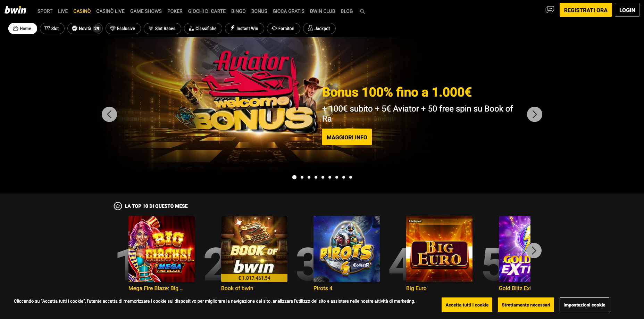The image size is (644, 319).
Task: Click the search magnifier icon
Action: pos(362,11)
